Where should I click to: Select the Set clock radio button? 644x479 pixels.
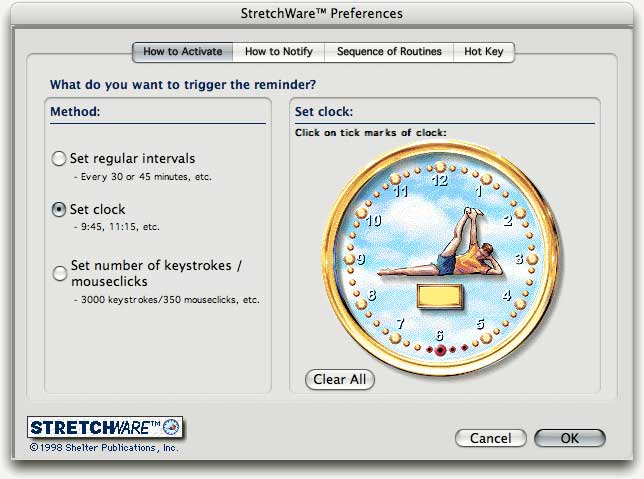click(59, 209)
